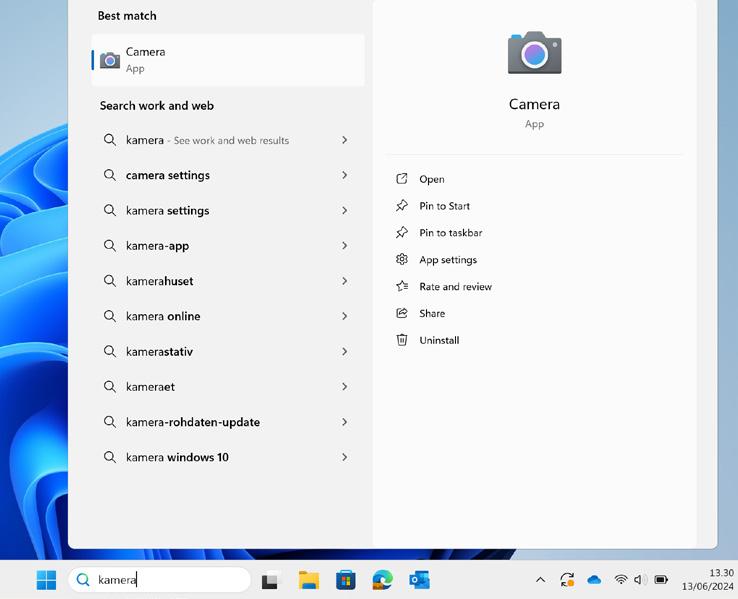
Task: Click the Task View icon on the taskbar
Action: coord(271,580)
